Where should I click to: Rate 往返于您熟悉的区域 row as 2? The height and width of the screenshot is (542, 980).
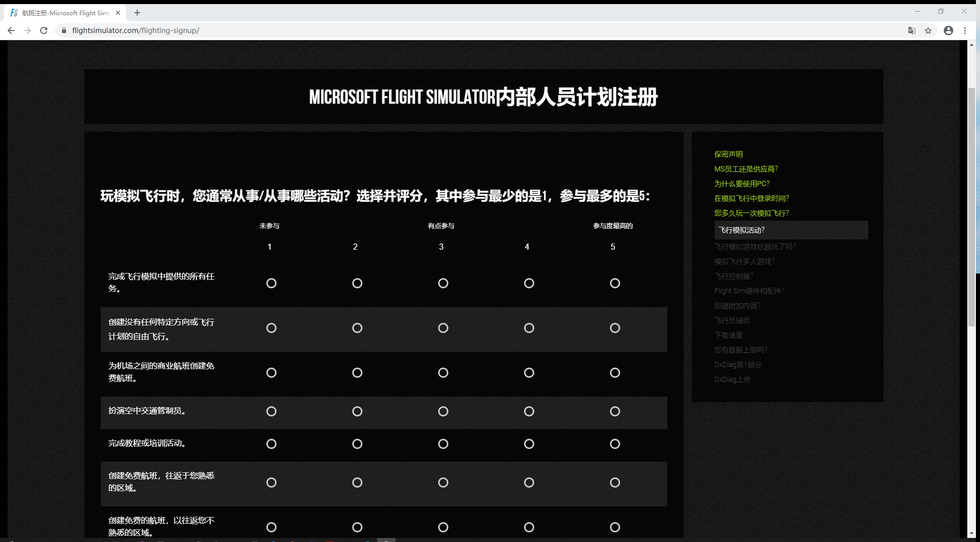[357, 483]
